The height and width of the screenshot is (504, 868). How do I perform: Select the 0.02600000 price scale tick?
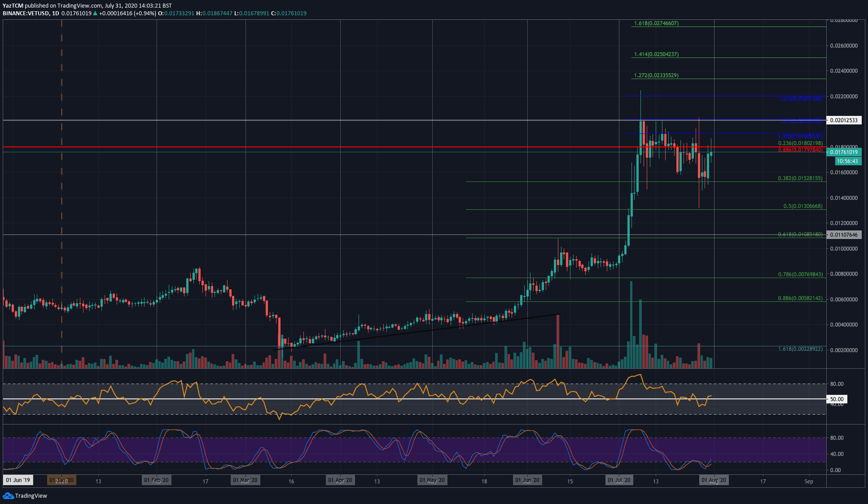coord(844,46)
